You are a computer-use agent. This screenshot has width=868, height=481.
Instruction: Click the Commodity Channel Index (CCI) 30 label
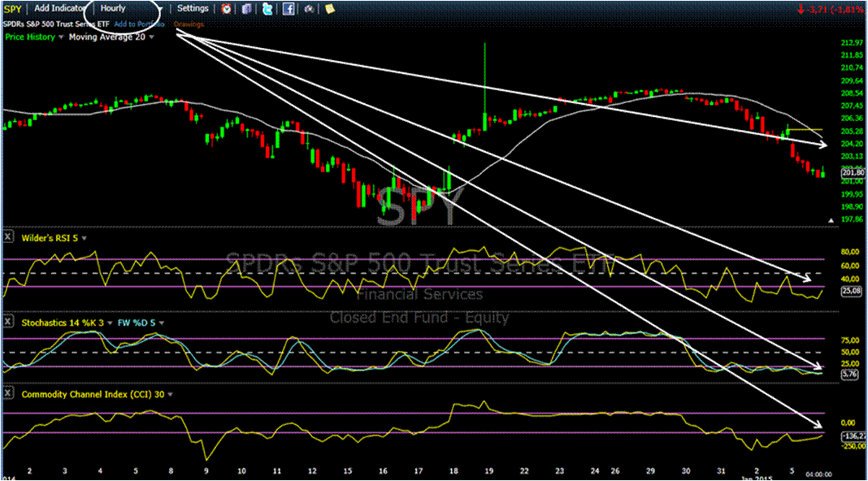pos(93,395)
